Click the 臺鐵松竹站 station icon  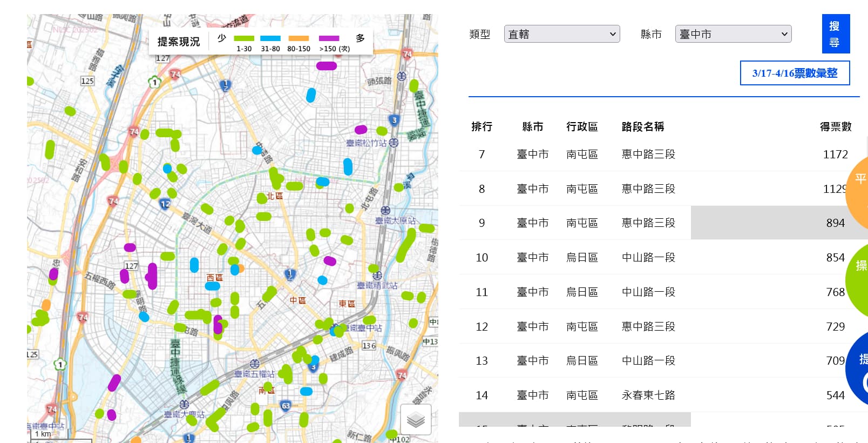click(x=394, y=143)
